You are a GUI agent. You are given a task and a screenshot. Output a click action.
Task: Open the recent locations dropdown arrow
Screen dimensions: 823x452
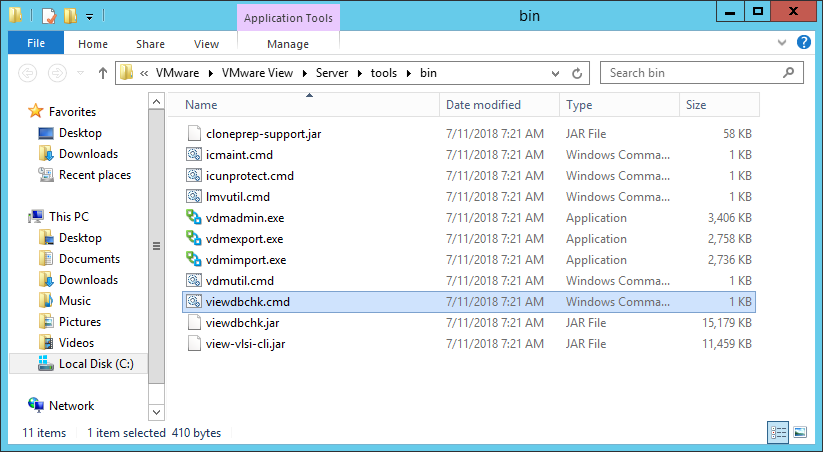pyautogui.click(x=80, y=73)
